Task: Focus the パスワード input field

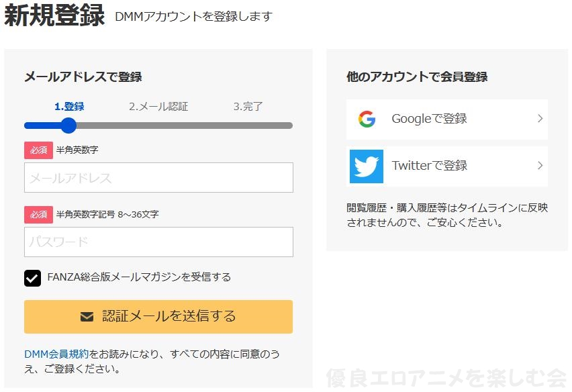Action: [x=158, y=242]
